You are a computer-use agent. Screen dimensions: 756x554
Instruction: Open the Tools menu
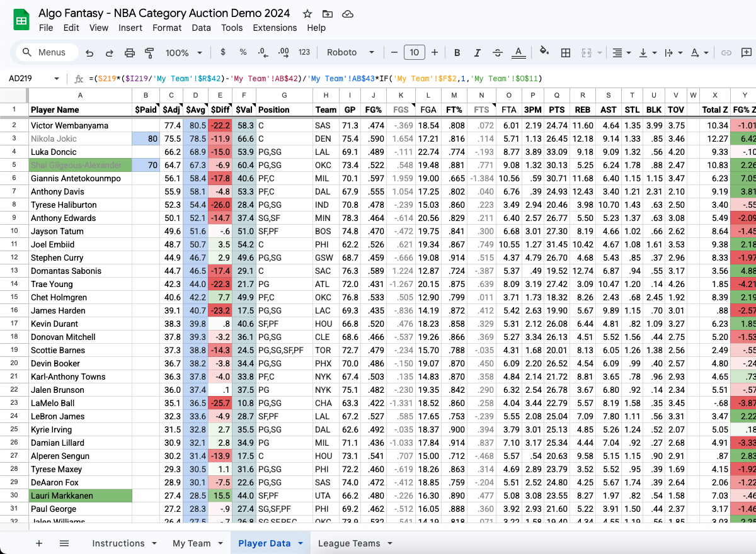coord(232,28)
